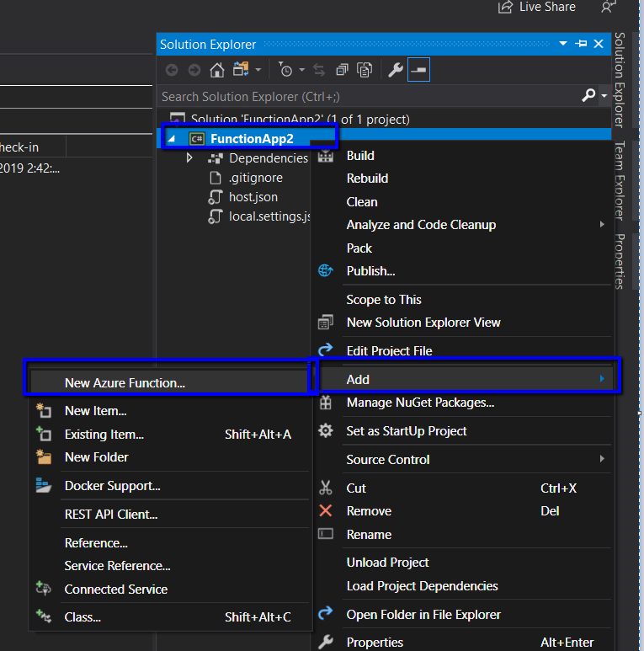
Task: Toggle auto-hide pin on Solution Explorer
Action: coord(581,44)
